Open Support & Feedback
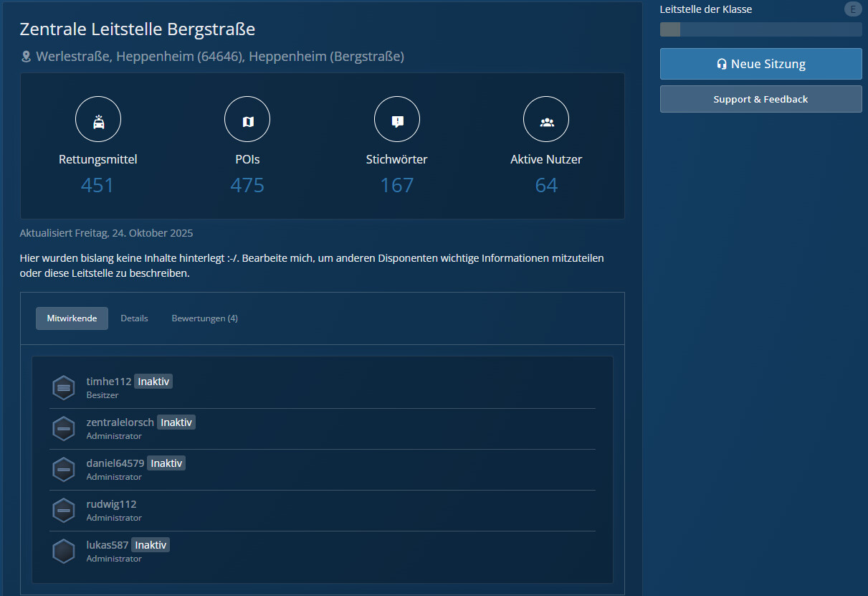Image resolution: width=868 pixels, height=596 pixels. pos(760,100)
